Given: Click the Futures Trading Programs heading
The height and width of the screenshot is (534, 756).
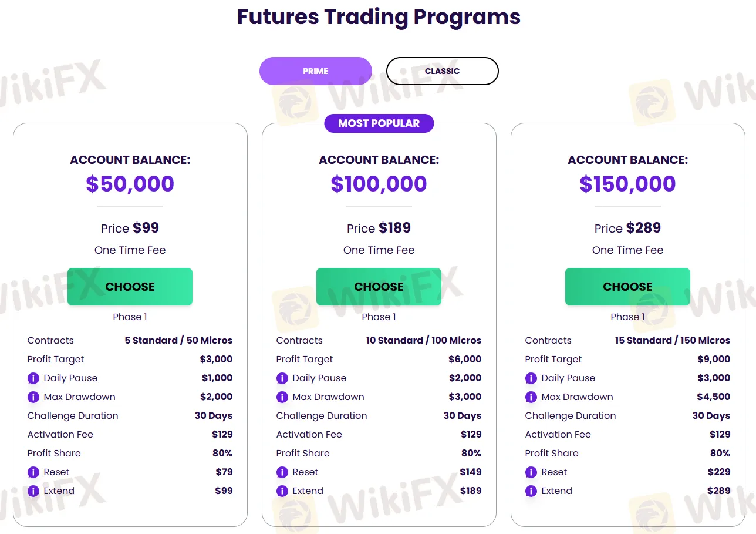Looking at the screenshot, I should 379,16.
